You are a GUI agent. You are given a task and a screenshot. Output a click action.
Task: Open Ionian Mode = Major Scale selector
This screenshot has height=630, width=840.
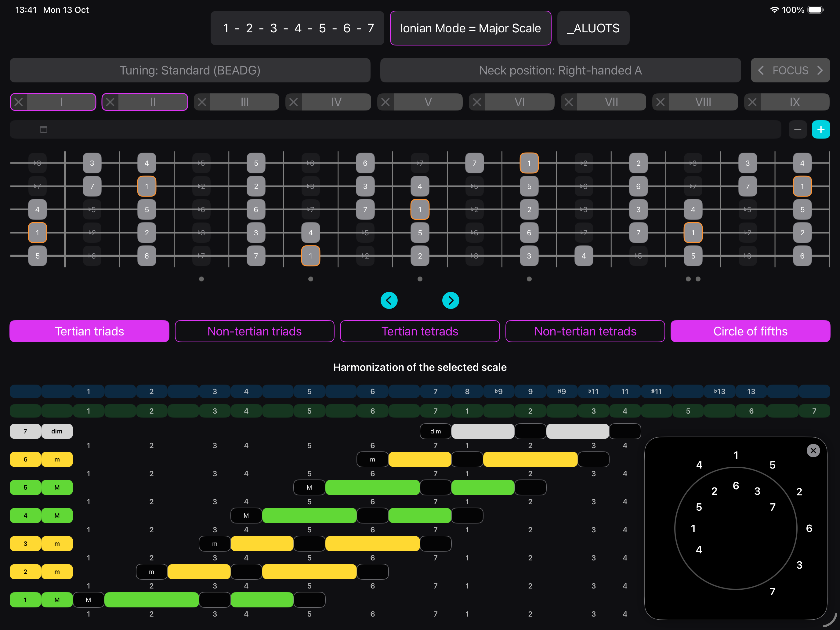pyautogui.click(x=470, y=28)
